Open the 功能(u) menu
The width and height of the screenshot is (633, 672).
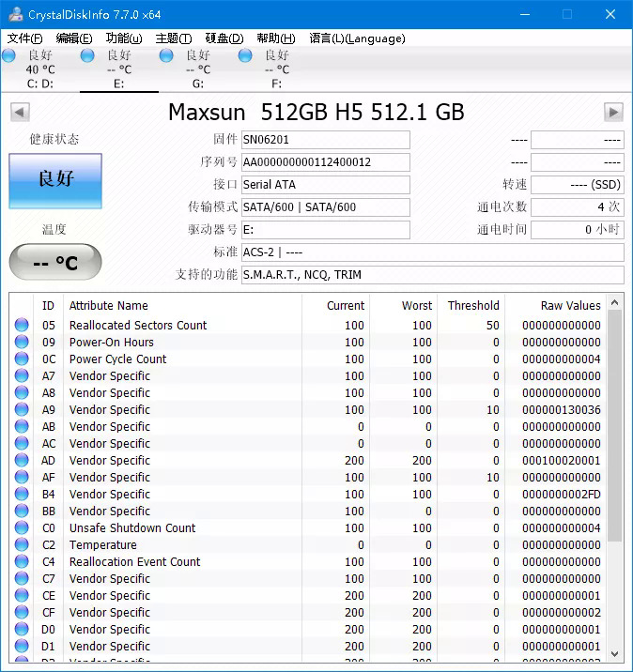pyautogui.click(x=124, y=38)
